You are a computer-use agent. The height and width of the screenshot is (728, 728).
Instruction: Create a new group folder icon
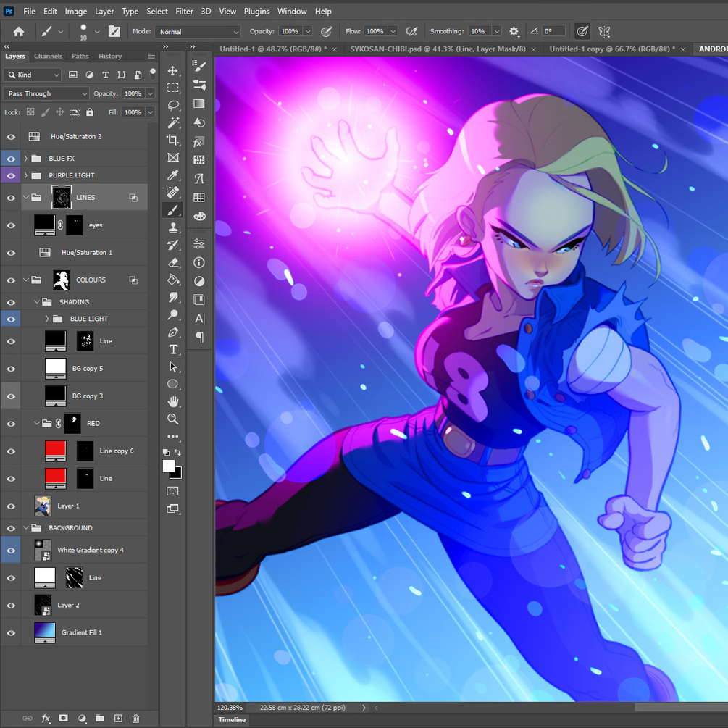[100, 719]
